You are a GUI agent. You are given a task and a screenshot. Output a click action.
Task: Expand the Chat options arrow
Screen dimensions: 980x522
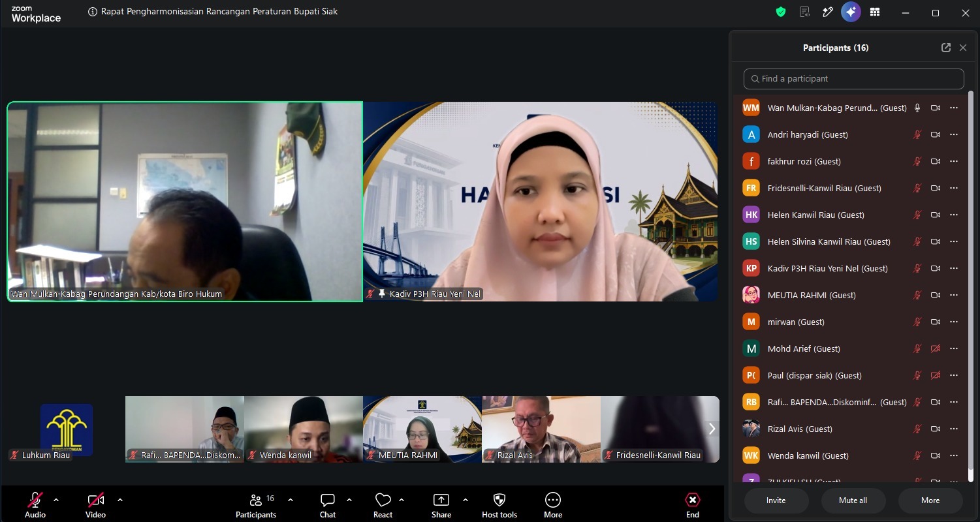coord(349,500)
